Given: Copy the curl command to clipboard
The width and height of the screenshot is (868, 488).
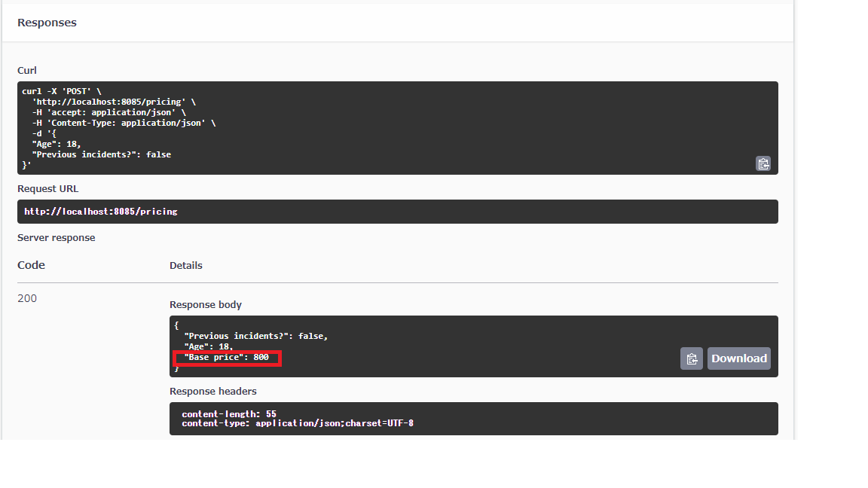Looking at the screenshot, I should 763,163.
